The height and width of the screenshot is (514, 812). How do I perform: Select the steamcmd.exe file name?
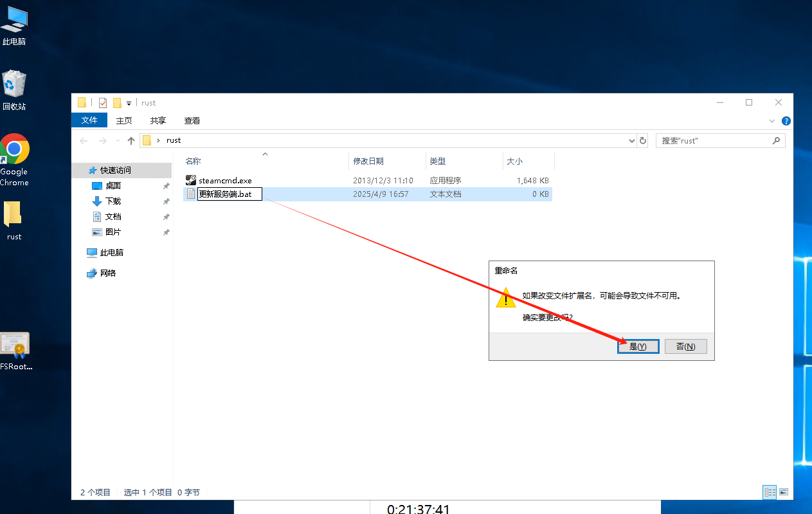click(225, 181)
